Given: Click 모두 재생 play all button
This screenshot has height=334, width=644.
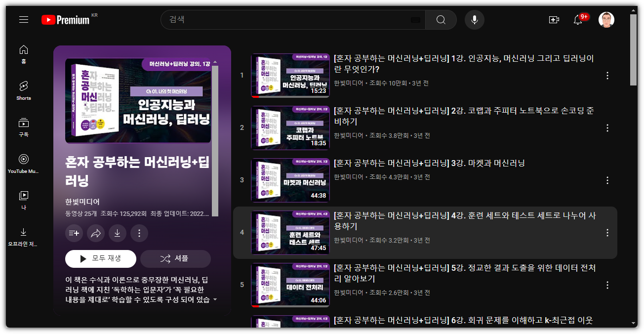Looking at the screenshot, I should point(101,258).
